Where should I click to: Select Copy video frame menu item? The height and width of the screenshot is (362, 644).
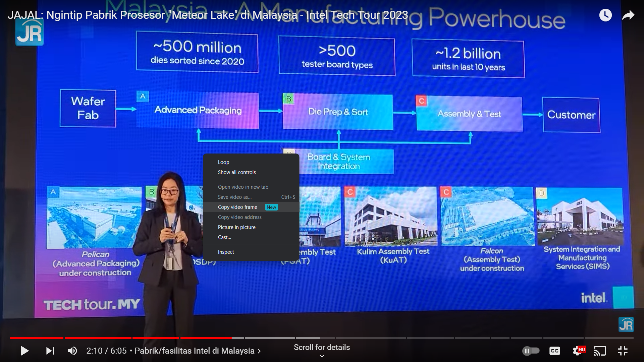[237, 207]
